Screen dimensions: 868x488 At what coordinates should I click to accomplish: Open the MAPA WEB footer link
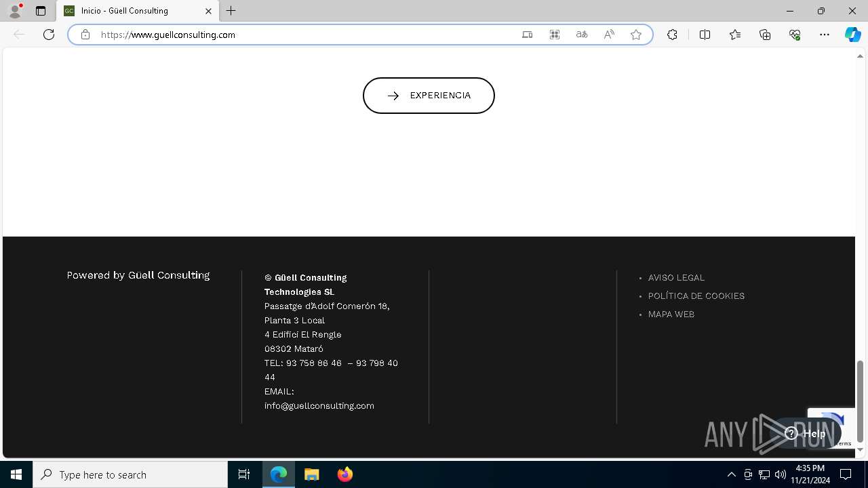(671, 314)
